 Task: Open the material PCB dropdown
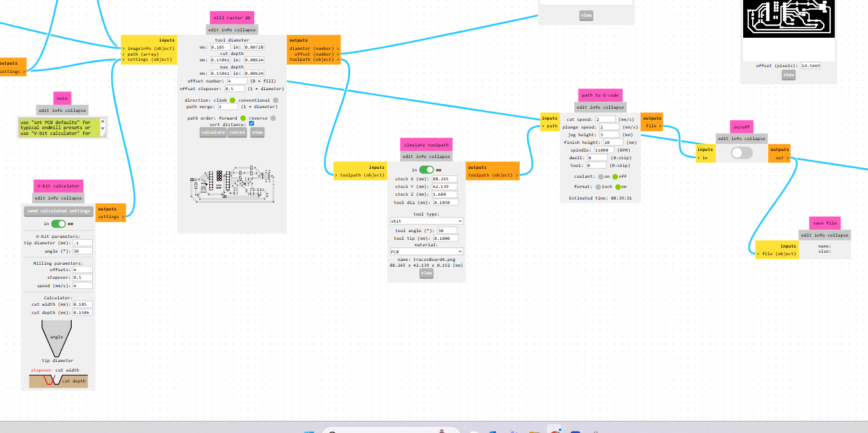click(x=426, y=251)
